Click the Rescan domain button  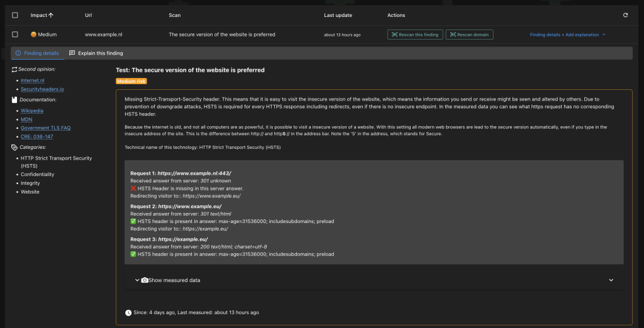469,35
